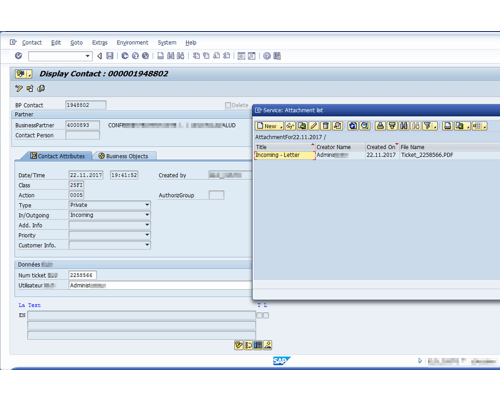The width and height of the screenshot is (500, 400).
Task: Click the Find binoculars icon in main toolbar
Action: (x=171, y=56)
